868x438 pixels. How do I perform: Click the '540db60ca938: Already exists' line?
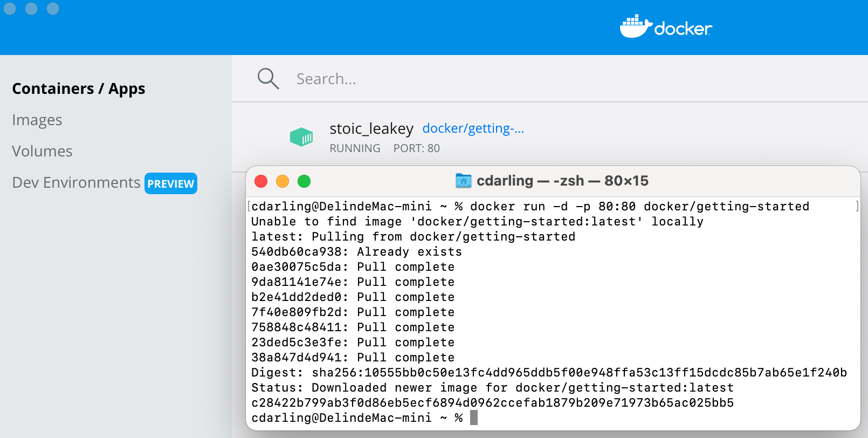coord(357,252)
